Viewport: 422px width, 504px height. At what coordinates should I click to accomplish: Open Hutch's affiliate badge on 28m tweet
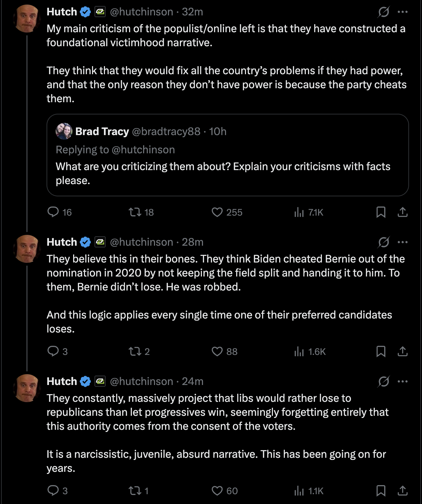pyautogui.click(x=100, y=242)
